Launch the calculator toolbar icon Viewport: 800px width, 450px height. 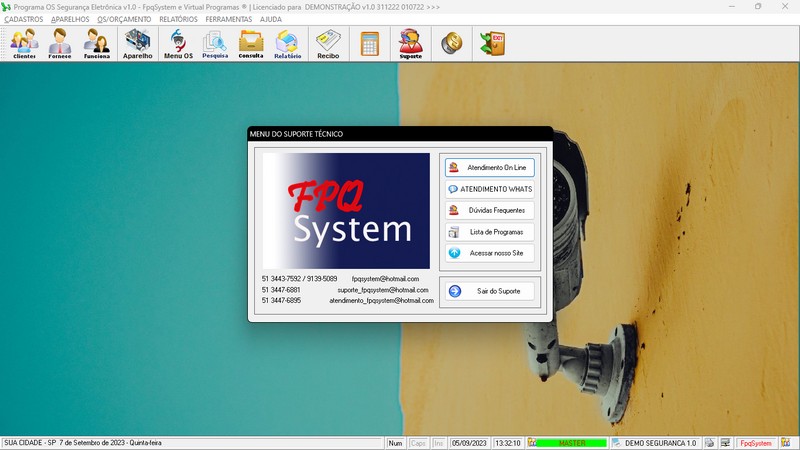(x=370, y=44)
